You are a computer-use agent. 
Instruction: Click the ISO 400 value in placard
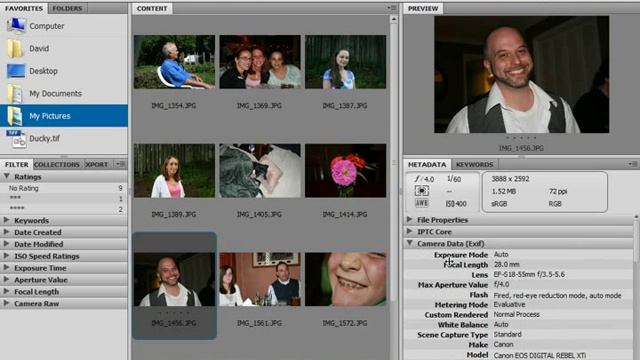[456, 204]
